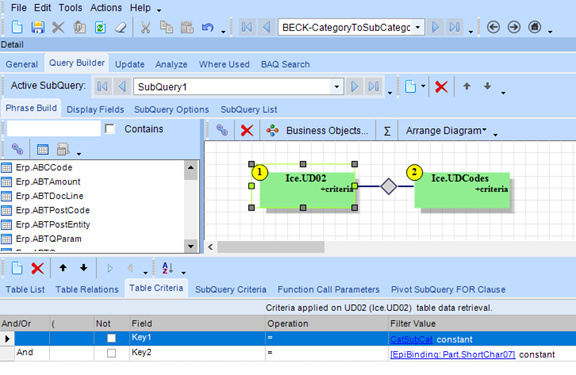Image resolution: width=576 pixels, height=375 pixels.
Task: Open the SubQuery Options tab
Action: (172, 109)
